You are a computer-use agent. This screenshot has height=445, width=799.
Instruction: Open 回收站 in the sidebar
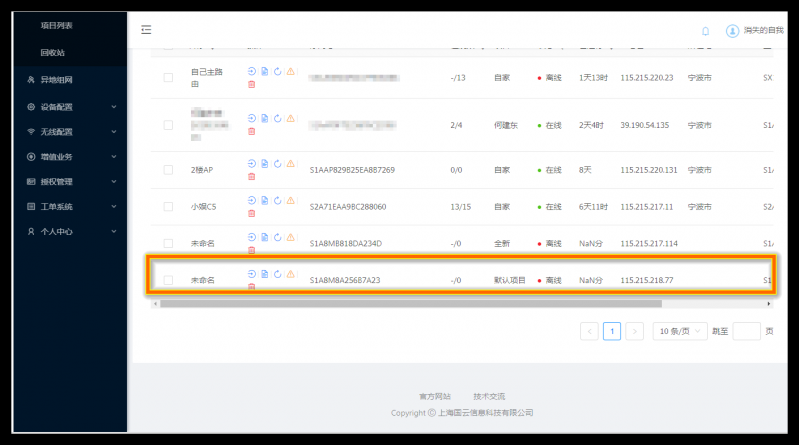52,53
